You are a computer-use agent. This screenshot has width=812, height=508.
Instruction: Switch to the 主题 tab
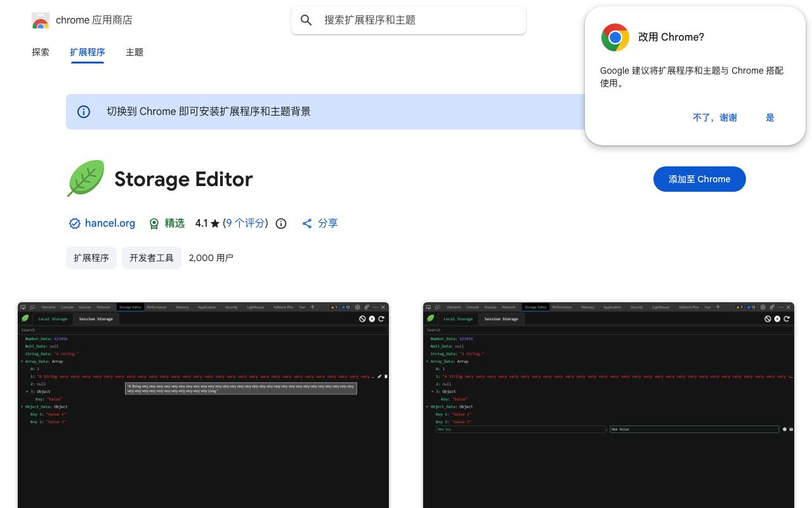coord(134,52)
